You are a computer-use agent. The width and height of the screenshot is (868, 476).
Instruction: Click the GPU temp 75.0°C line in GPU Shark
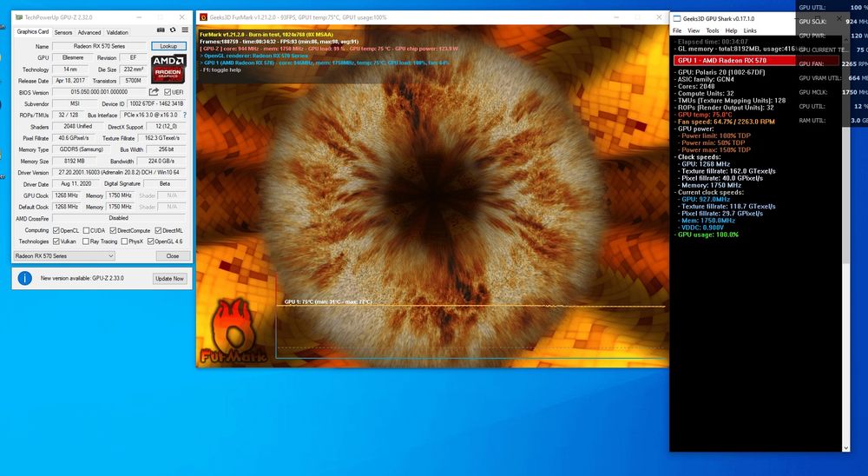tap(705, 115)
